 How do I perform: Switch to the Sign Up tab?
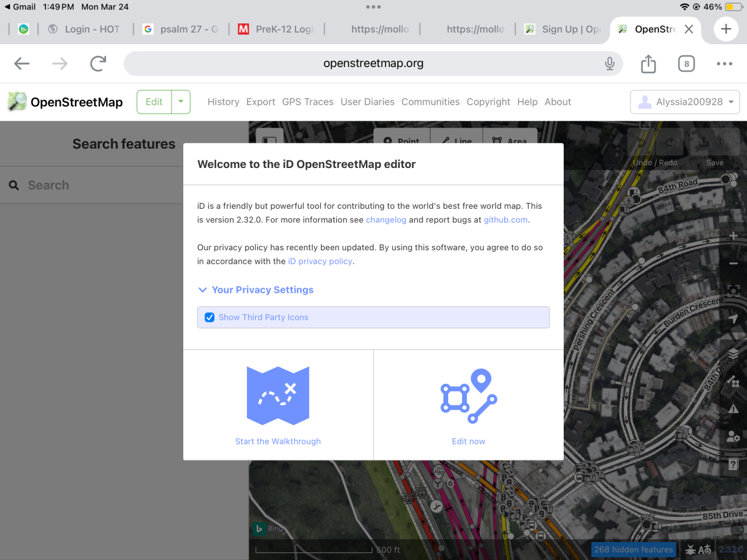563,29
